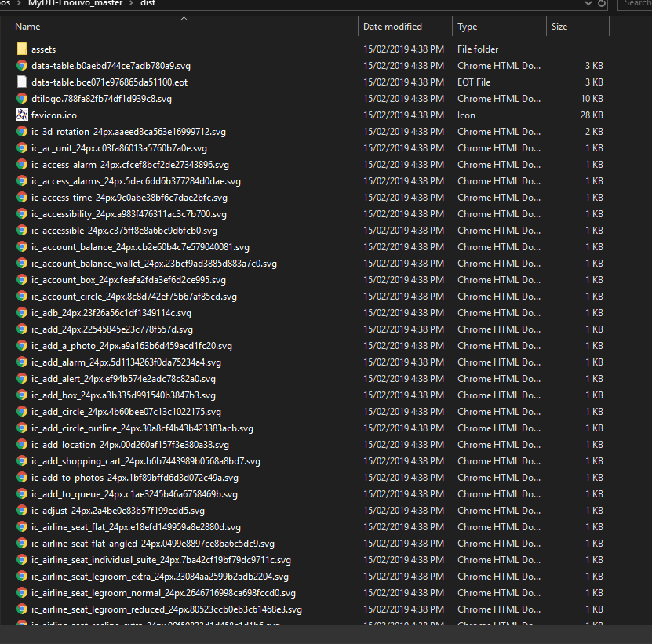
Task: Select the favicon.ico file icon
Action: pyautogui.click(x=22, y=115)
